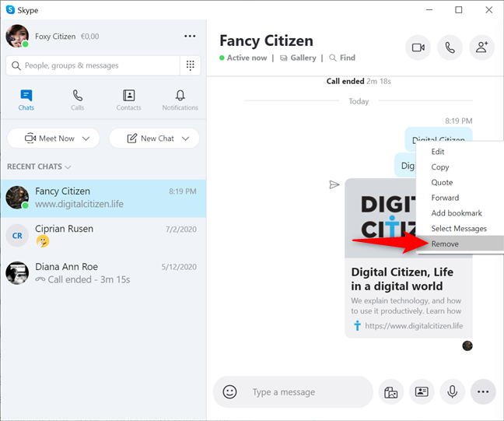
Task: Click the Foxy Citizen account name
Action: coord(55,37)
